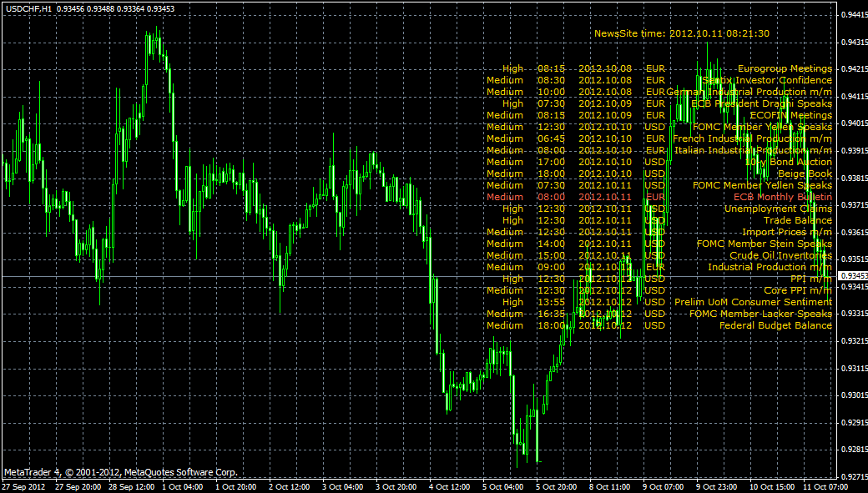Viewport: 868px width, 493px height.
Task: Click the 28 Sep 12:00 time axis label
Action: tap(131, 487)
